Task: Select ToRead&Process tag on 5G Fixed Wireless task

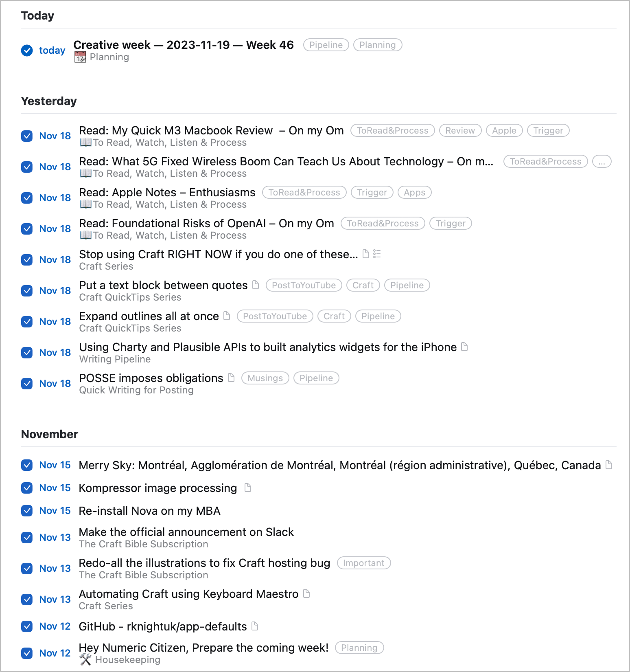Action: [546, 161]
